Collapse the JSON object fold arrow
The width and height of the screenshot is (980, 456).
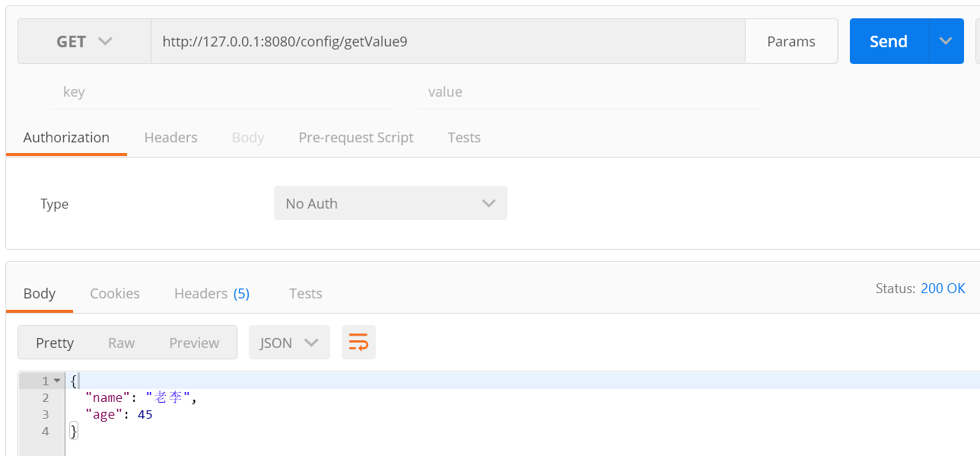pos(57,381)
